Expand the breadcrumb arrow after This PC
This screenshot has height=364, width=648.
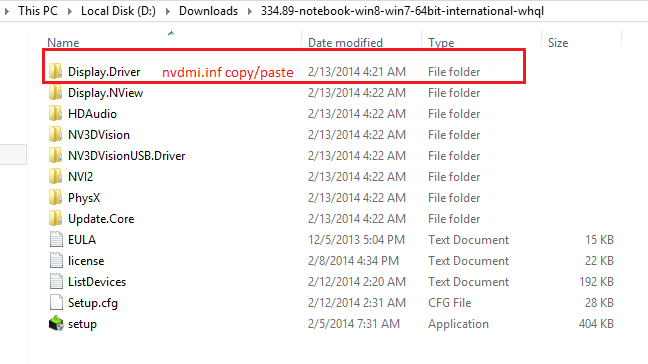(x=70, y=11)
